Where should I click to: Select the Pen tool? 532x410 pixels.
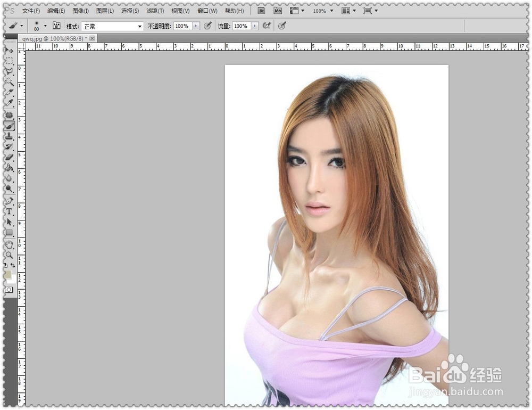point(9,201)
